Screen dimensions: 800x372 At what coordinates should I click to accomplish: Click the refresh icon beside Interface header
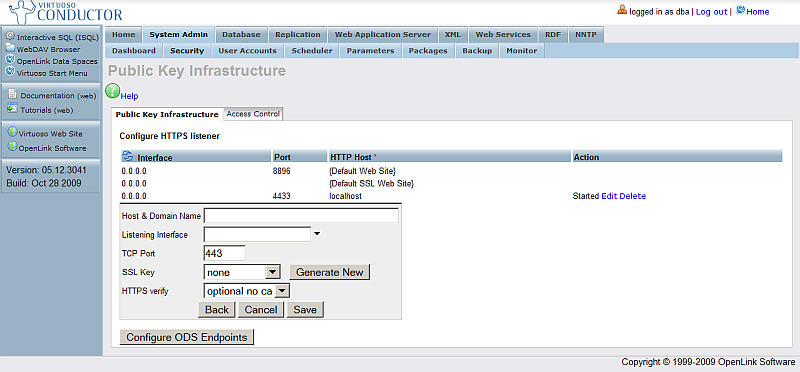(x=128, y=156)
